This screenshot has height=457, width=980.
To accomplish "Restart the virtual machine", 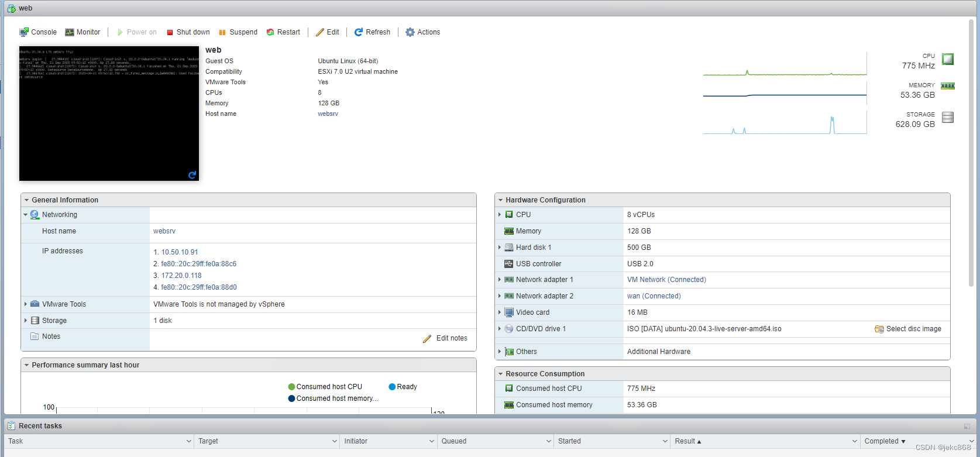I will [x=283, y=32].
